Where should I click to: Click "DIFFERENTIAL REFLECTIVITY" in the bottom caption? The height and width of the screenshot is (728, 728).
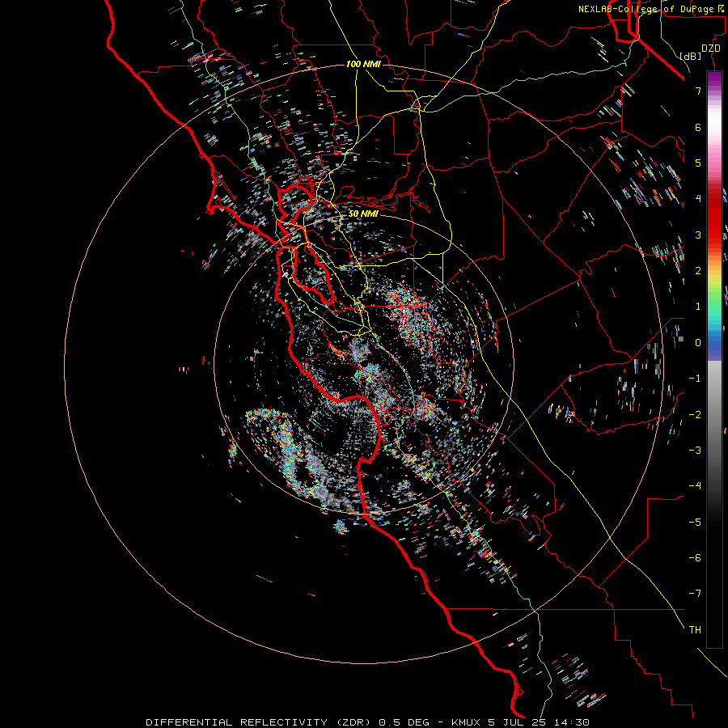237,722
